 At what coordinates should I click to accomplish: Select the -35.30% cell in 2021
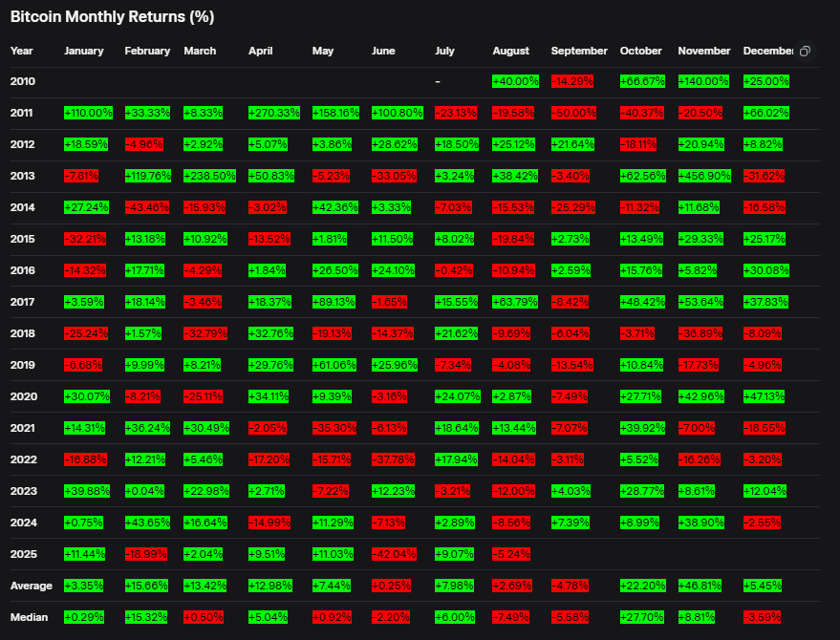click(x=334, y=428)
